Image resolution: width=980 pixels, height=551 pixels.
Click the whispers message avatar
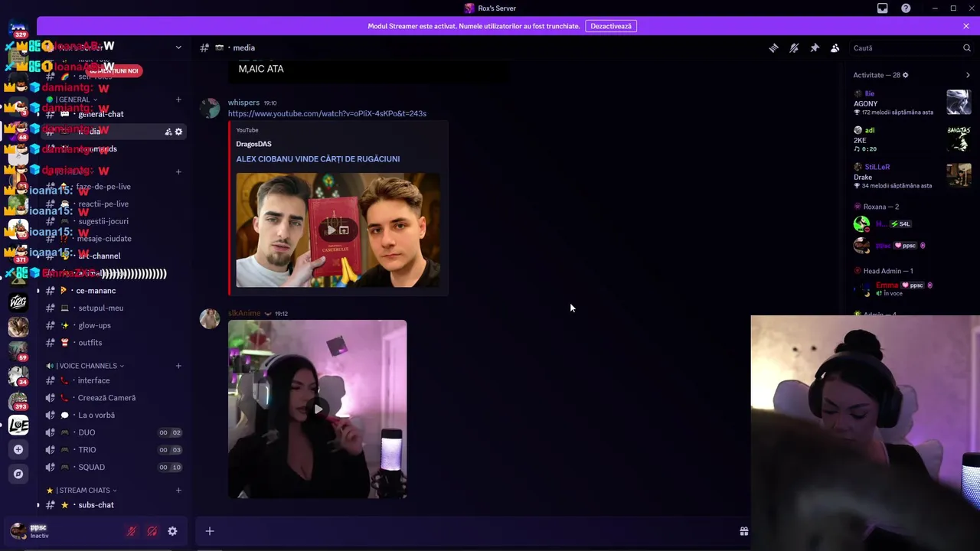coord(210,108)
